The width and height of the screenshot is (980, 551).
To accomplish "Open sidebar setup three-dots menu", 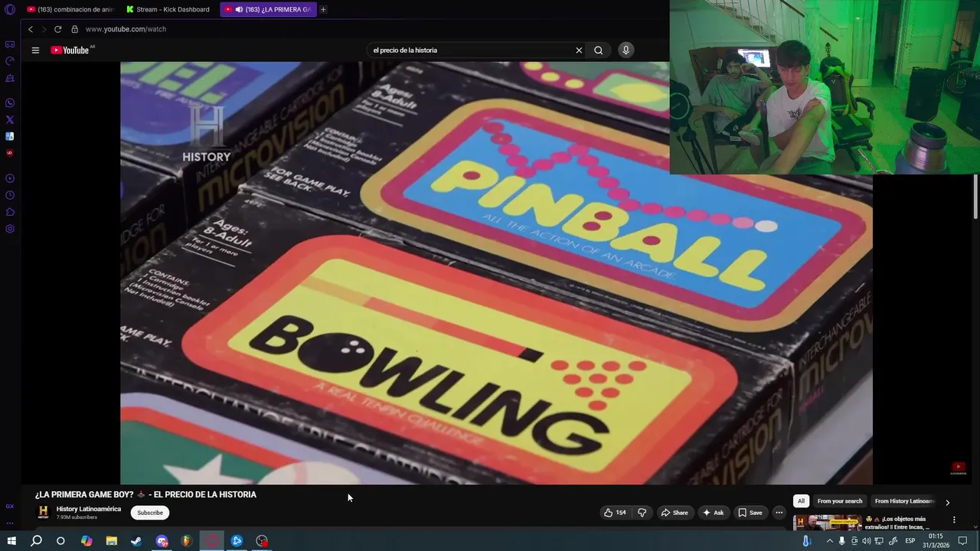I will click(x=10, y=523).
